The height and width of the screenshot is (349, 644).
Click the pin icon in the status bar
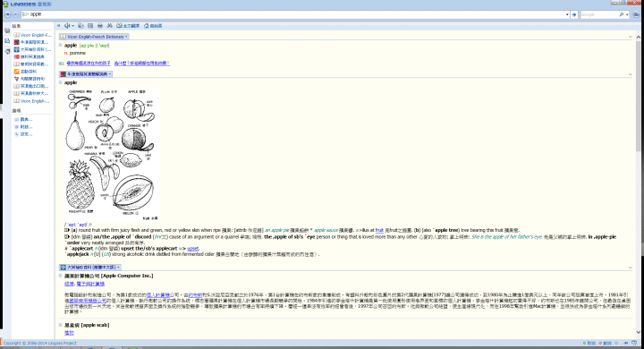tap(626, 343)
